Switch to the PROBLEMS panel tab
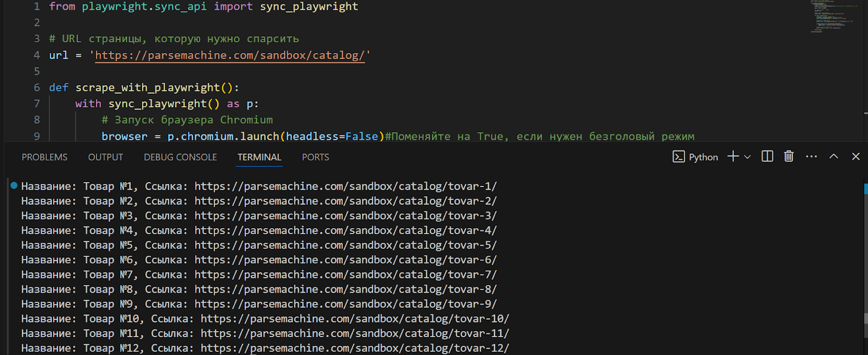The height and width of the screenshot is (355, 868). point(44,157)
